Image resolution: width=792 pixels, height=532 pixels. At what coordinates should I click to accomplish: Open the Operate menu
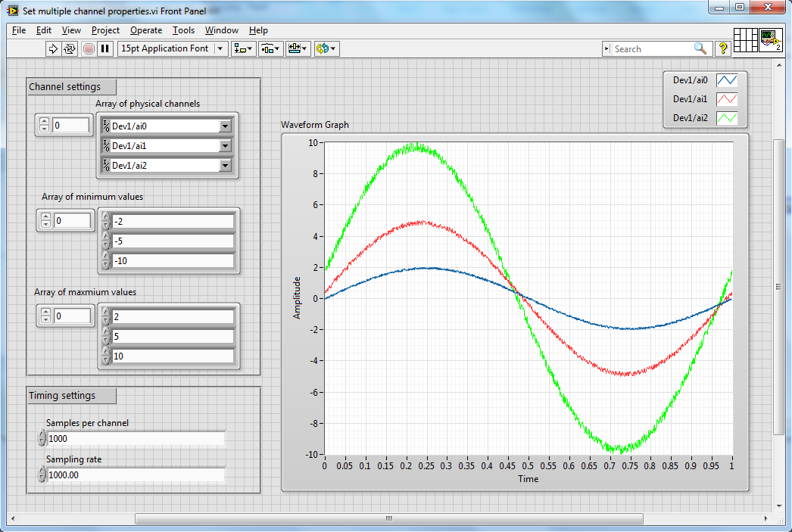(x=145, y=30)
